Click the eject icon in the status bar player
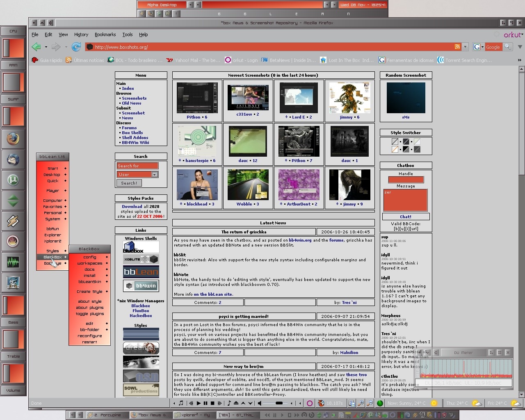Viewport: 525px width, 420px height. click(236, 403)
